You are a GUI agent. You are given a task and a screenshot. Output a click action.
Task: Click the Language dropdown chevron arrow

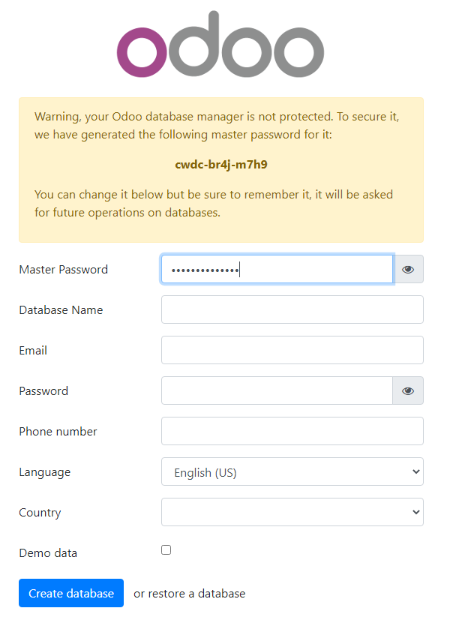pos(416,472)
